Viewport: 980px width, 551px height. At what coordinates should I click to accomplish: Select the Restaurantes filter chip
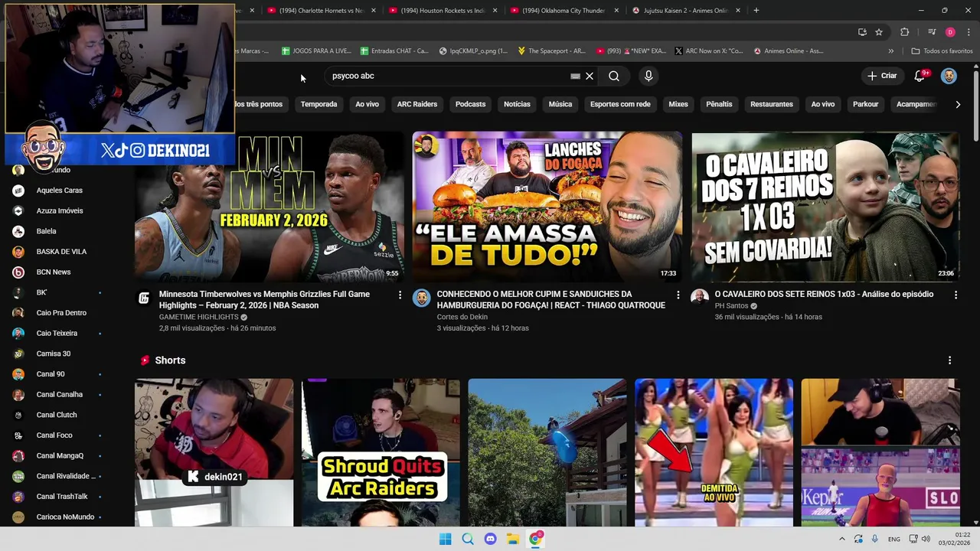tap(772, 104)
